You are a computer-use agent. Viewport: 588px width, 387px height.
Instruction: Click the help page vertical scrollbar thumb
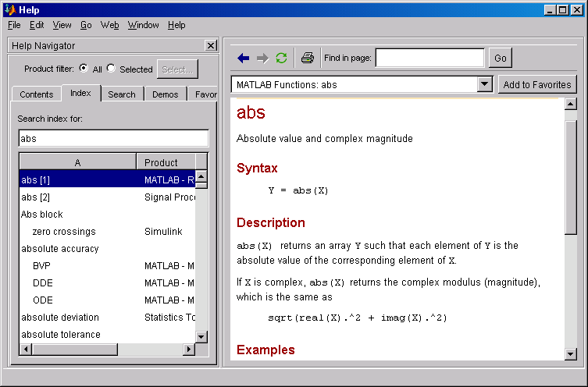click(x=570, y=178)
